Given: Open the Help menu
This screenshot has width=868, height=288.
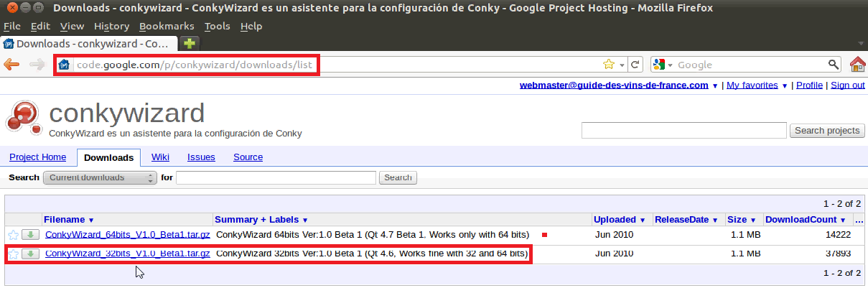Looking at the screenshot, I should pos(251,26).
